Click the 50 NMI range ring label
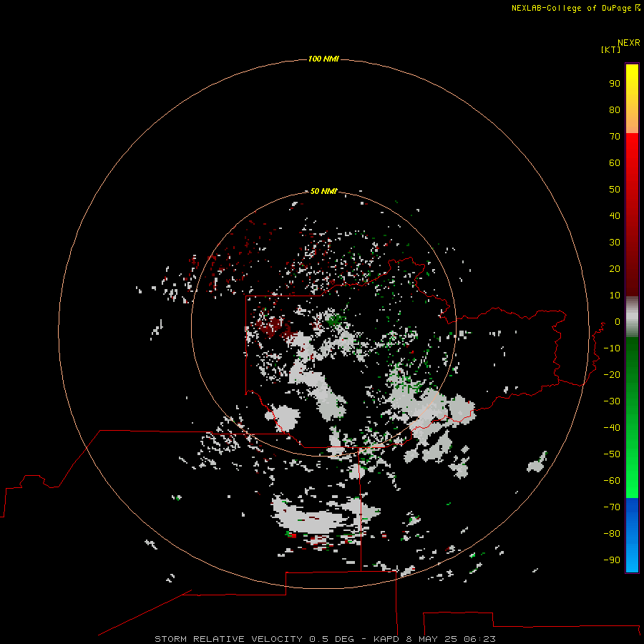644x644 pixels. 323,191
